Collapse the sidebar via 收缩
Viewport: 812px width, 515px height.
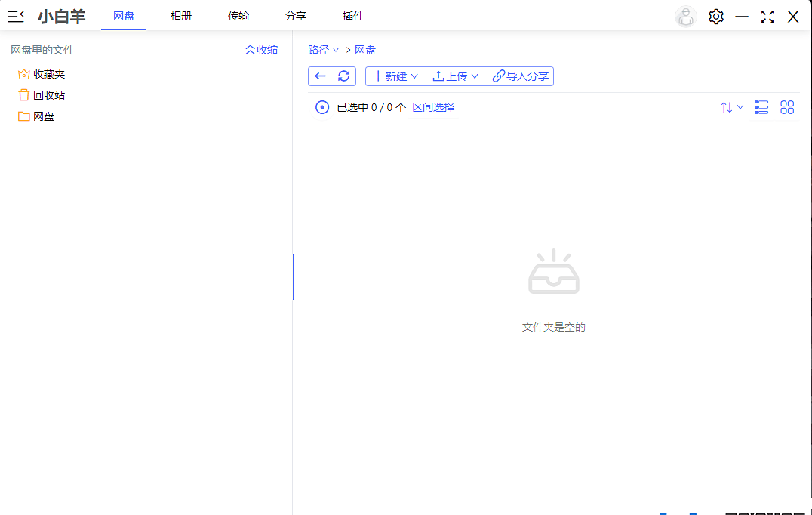(261, 49)
